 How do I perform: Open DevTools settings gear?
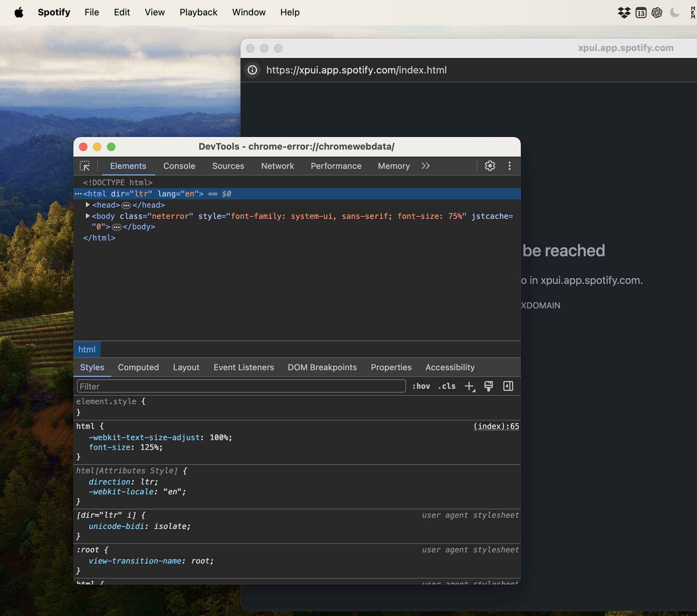click(490, 166)
